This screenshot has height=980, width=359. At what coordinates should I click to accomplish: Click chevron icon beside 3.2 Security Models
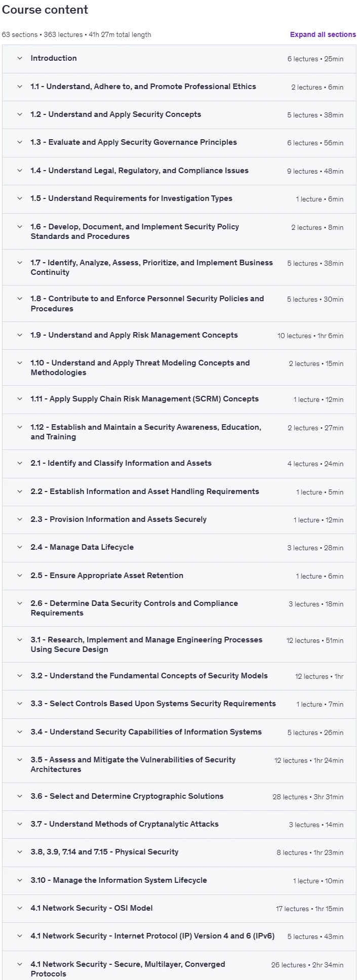point(20,676)
